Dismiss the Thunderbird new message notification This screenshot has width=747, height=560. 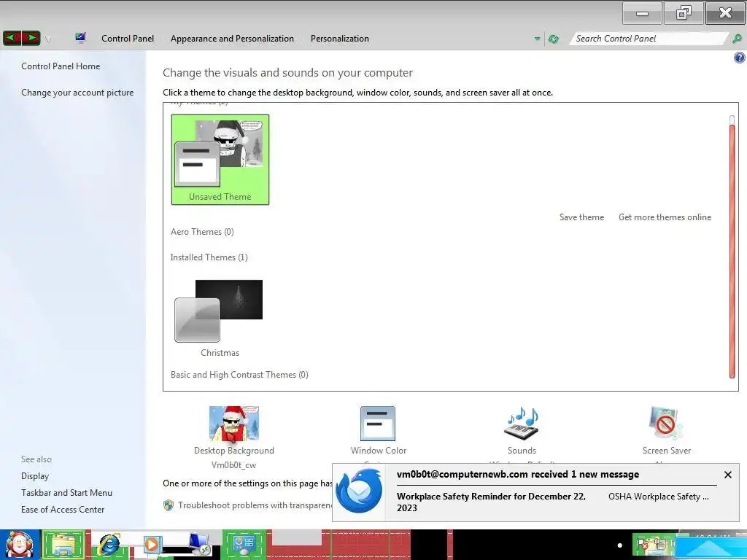(x=728, y=475)
